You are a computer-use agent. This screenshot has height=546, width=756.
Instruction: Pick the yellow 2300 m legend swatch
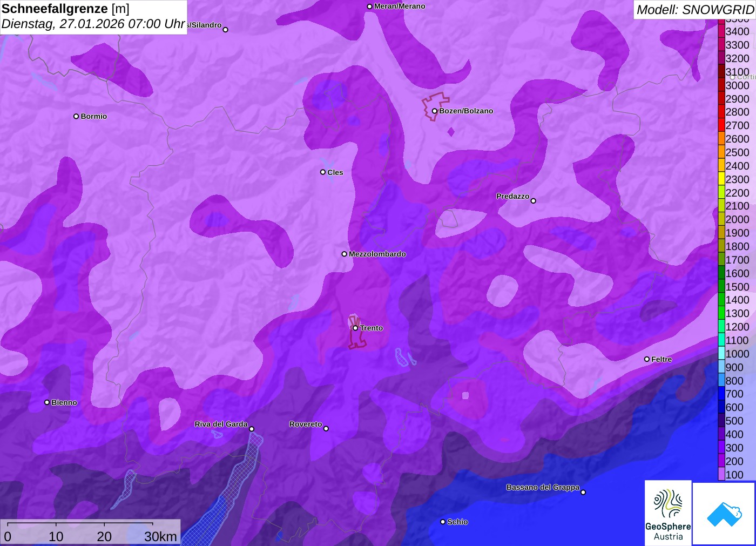coord(721,179)
